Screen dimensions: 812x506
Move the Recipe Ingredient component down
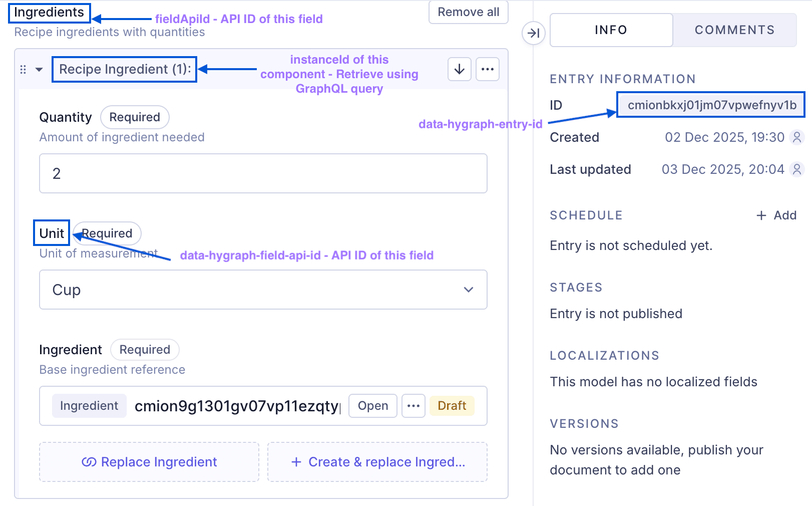[x=459, y=69]
